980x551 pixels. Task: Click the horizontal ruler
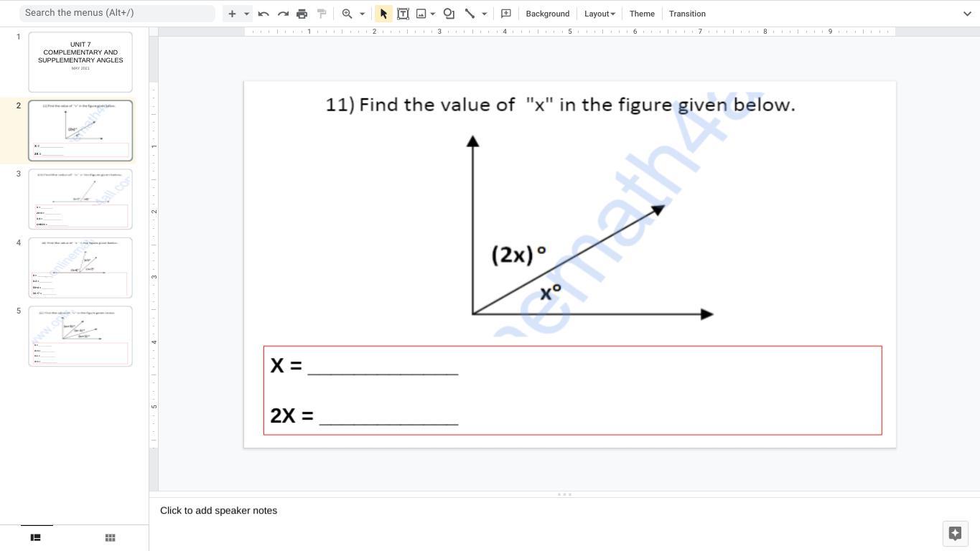(570, 32)
